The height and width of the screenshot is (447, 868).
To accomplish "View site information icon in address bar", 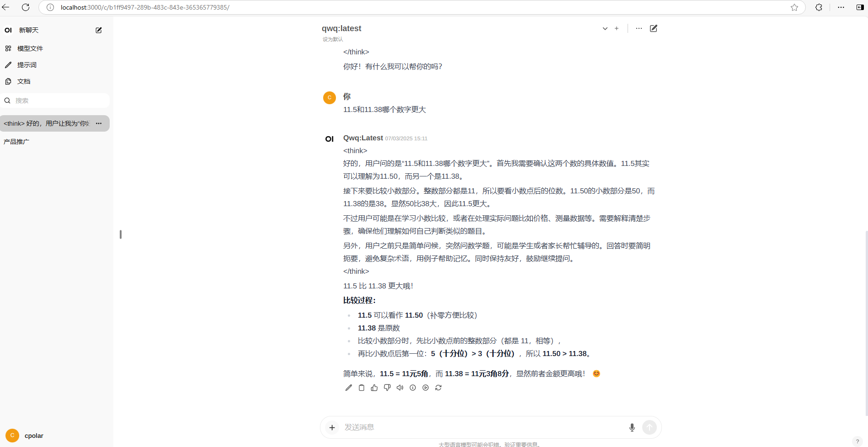I will (x=50, y=7).
